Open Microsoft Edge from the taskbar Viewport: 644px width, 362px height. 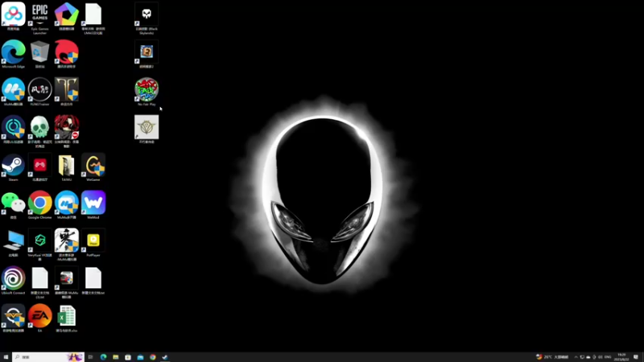pos(103,357)
